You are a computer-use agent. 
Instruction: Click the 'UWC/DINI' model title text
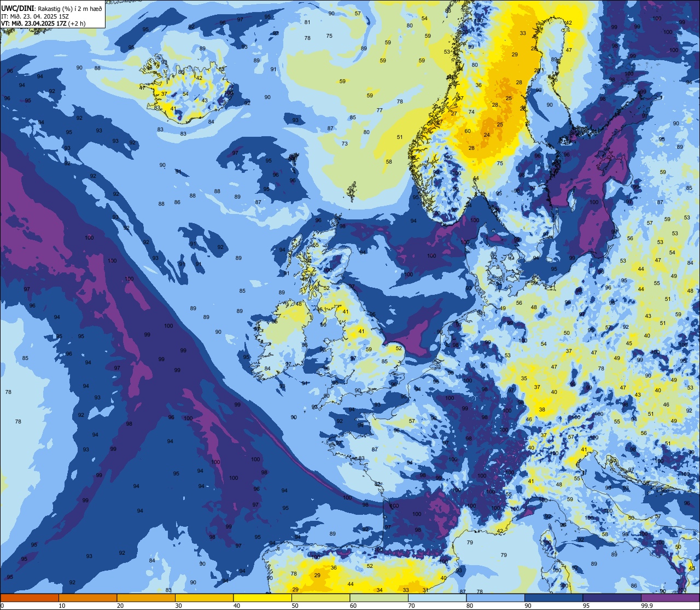tap(17, 9)
